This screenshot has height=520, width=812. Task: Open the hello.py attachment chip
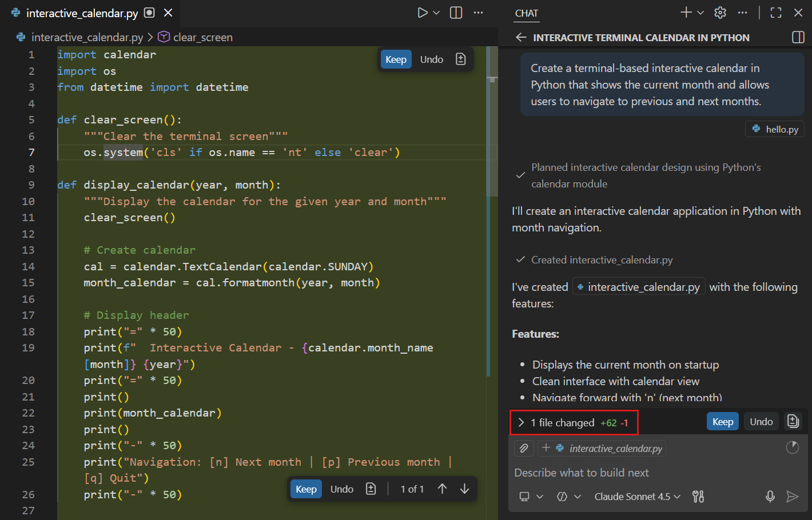click(774, 129)
